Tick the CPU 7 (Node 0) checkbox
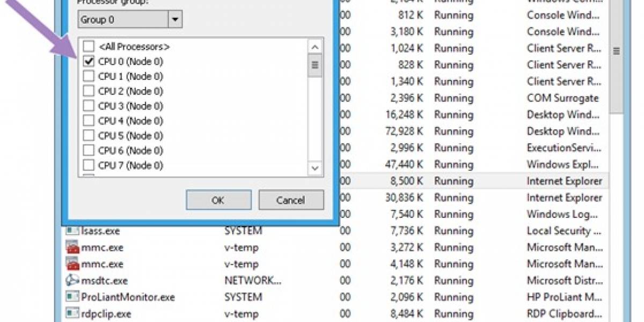 pyautogui.click(x=89, y=165)
